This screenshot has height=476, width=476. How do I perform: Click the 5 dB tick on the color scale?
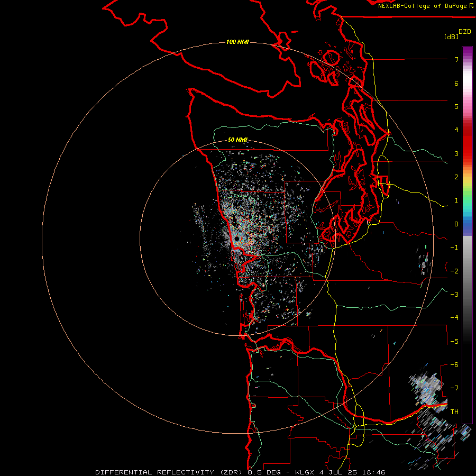tap(456, 106)
